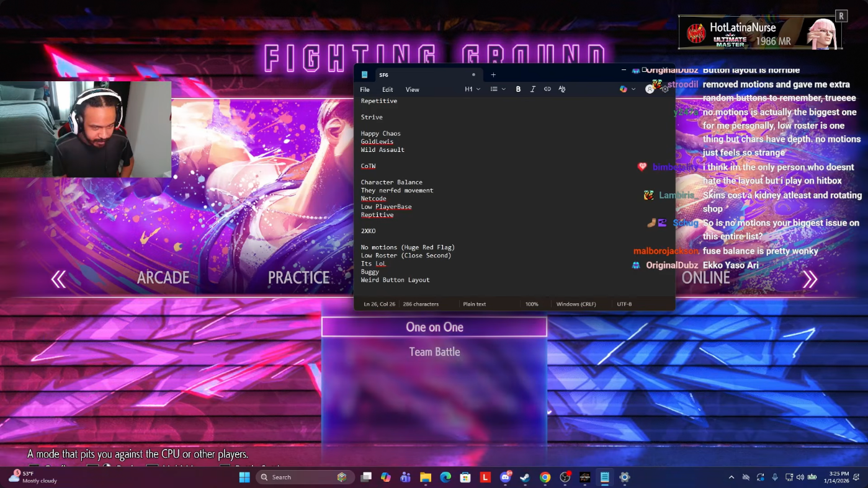Open Microsoft Edge from the taskbar

pyautogui.click(x=445, y=477)
